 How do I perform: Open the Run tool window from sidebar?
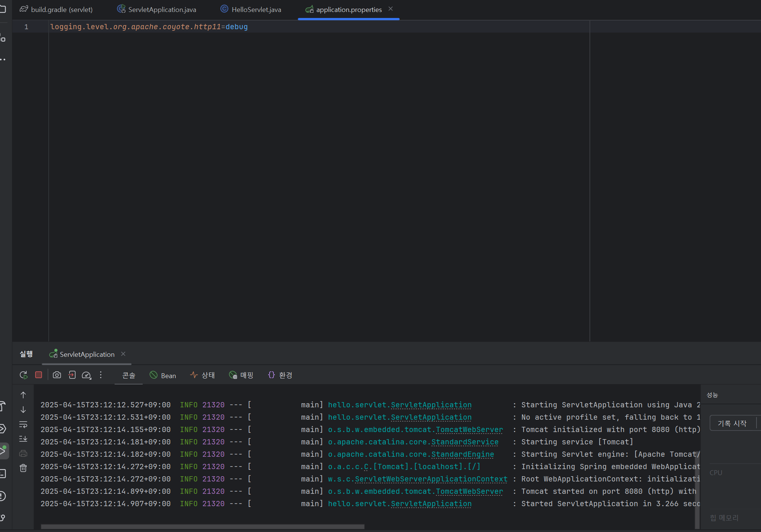(3, 451)
